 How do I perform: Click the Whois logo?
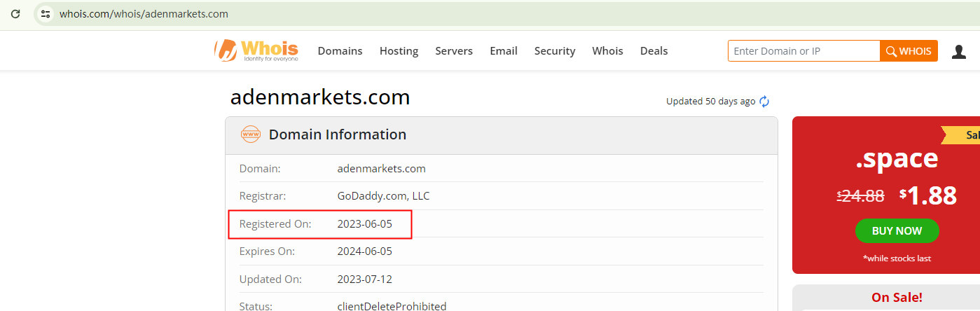point(256,50)
